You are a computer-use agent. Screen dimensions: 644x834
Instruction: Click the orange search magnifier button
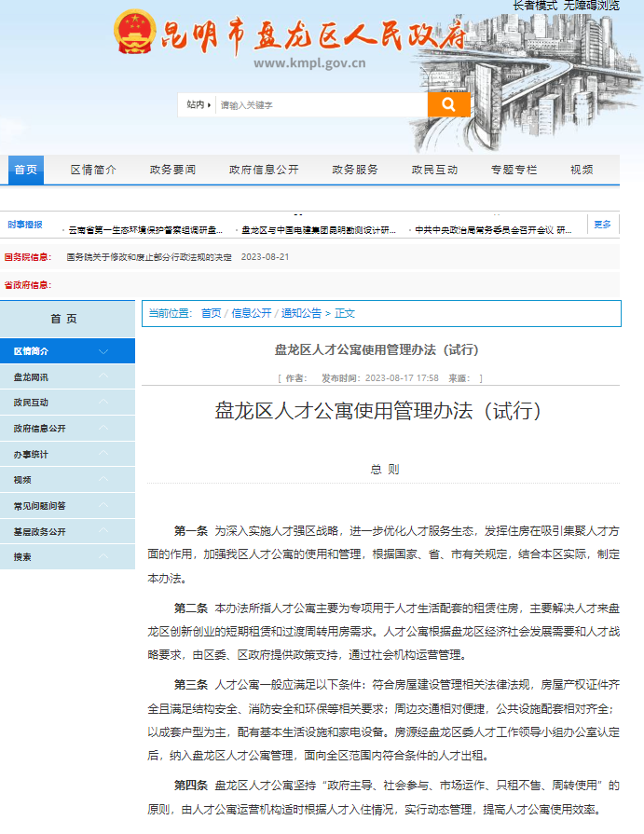pyautogui.click(x=449, y=104)
